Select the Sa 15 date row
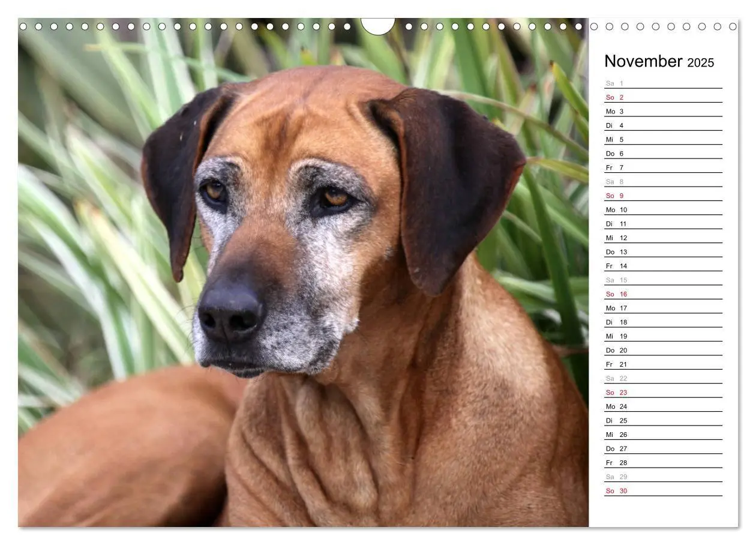 coord(663,280)
